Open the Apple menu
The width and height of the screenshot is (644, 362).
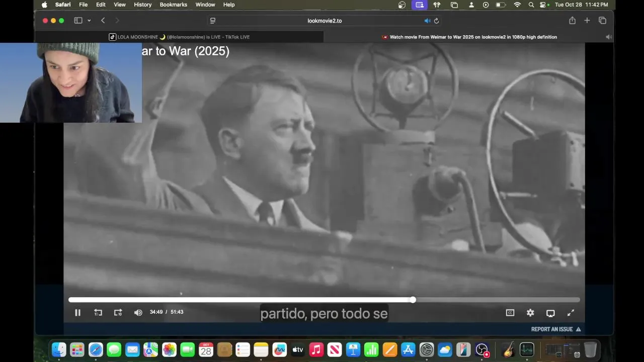click(44, 5)
